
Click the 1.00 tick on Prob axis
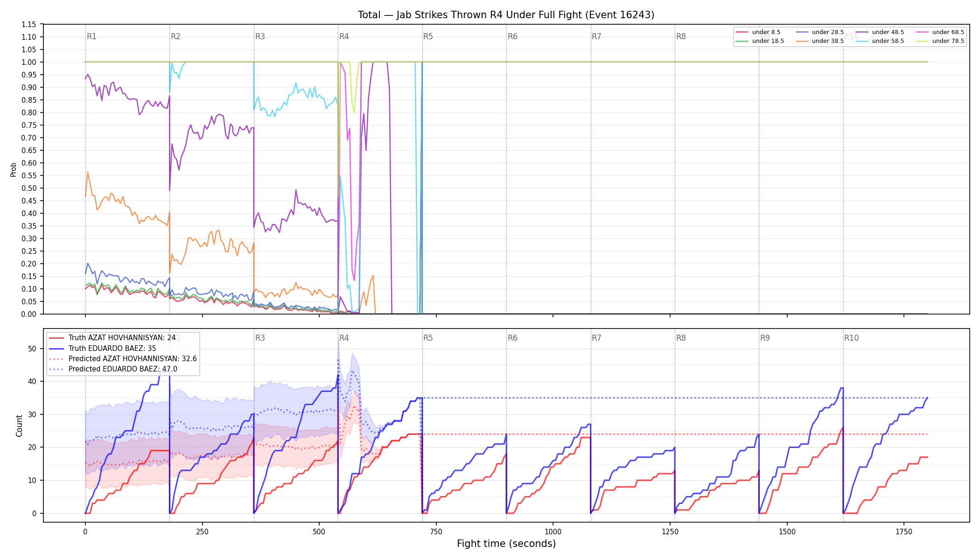pos(28,62)
